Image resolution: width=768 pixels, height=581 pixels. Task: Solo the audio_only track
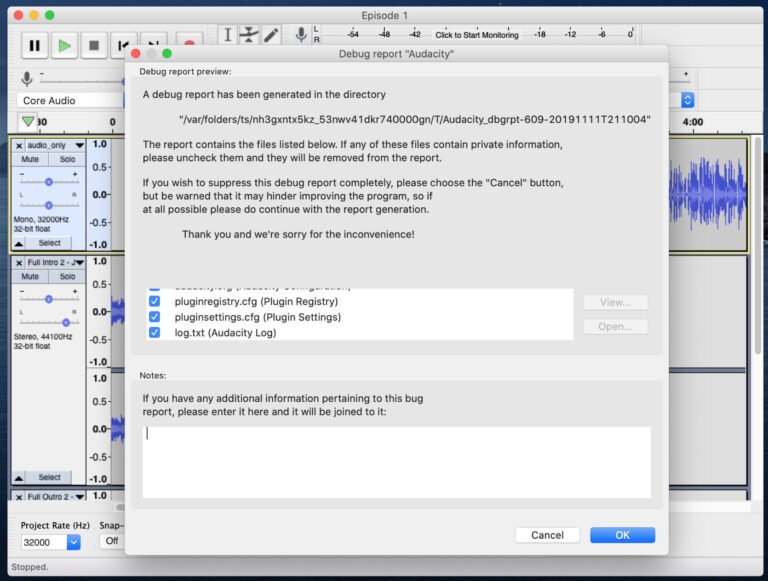coord(67,159)
